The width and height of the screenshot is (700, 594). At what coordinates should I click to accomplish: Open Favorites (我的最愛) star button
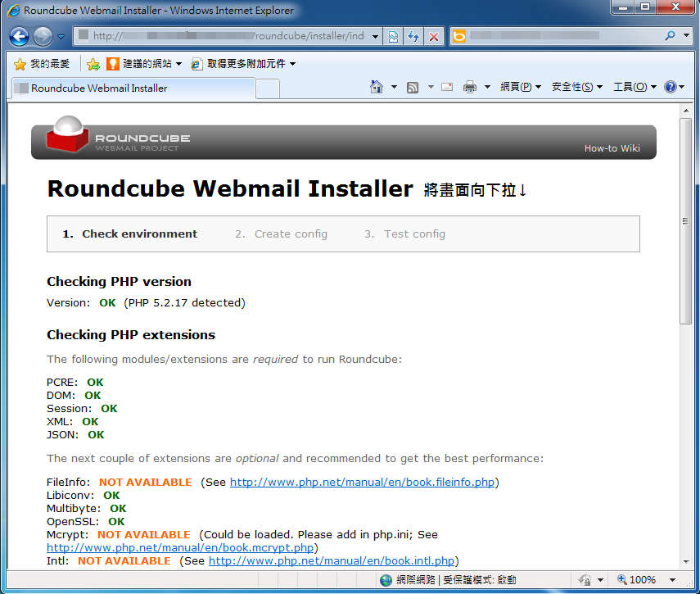point(42,64)
